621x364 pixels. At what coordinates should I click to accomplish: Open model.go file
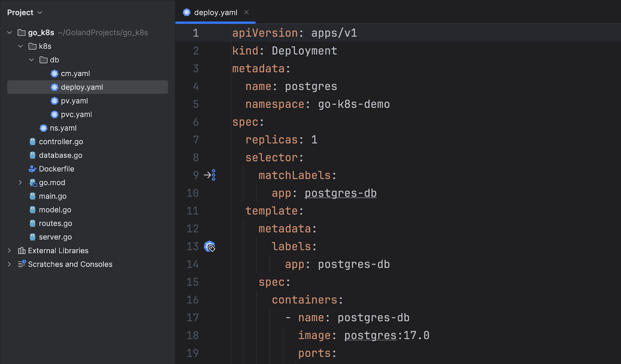coord(55,210)
